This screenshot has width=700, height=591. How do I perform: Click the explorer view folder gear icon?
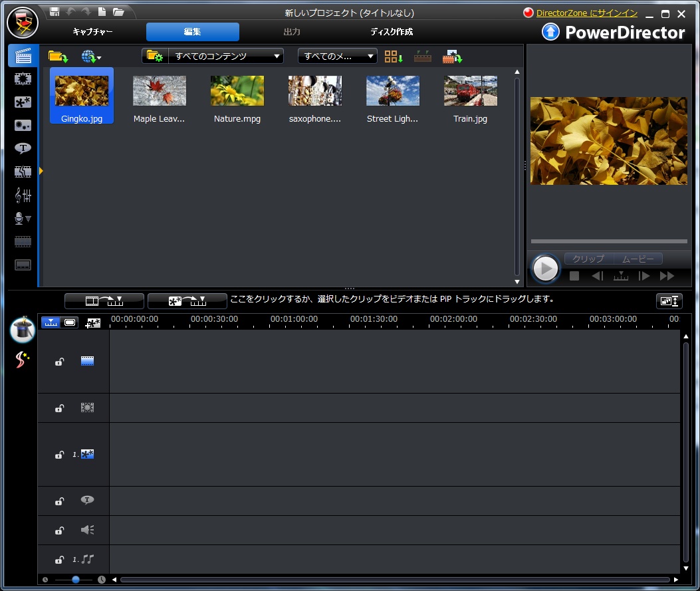click(155, 57)
